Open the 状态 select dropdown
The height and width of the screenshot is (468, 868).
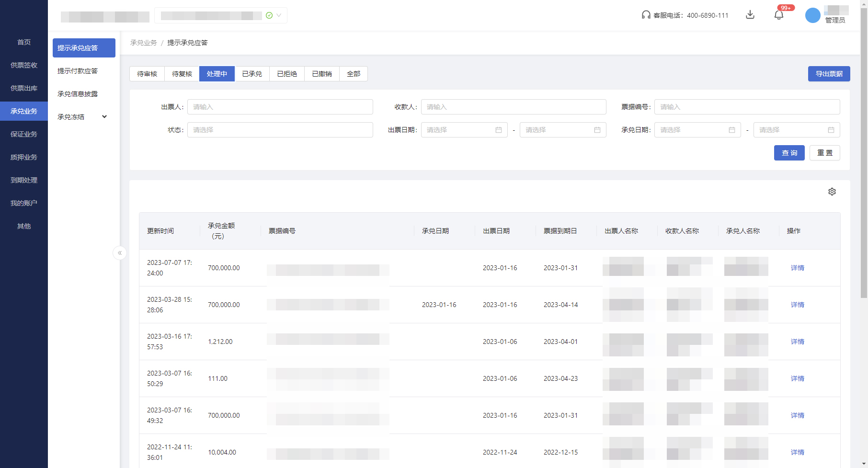click(x=280, y=130)
